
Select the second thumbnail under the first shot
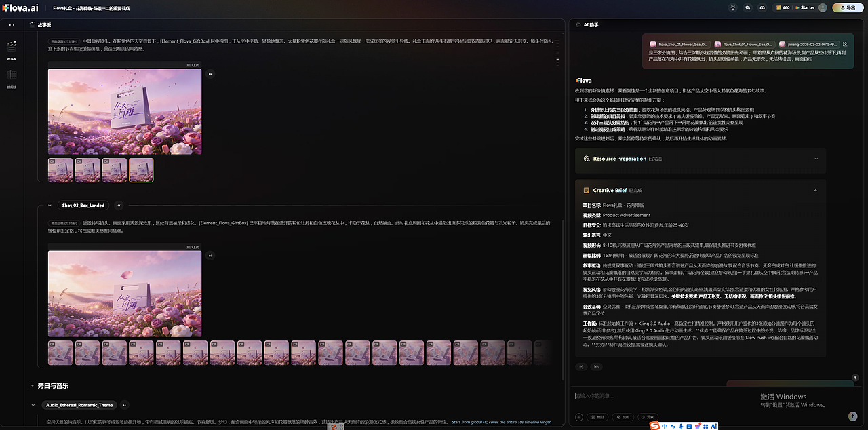click(x=87, y=170)
